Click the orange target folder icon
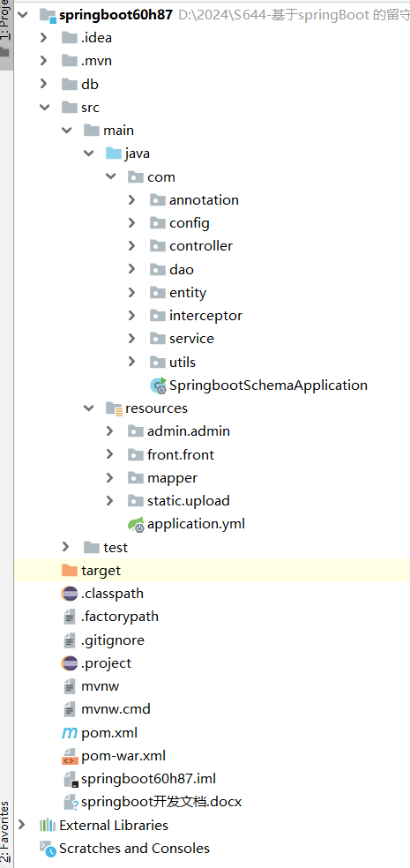 (70, 570)
